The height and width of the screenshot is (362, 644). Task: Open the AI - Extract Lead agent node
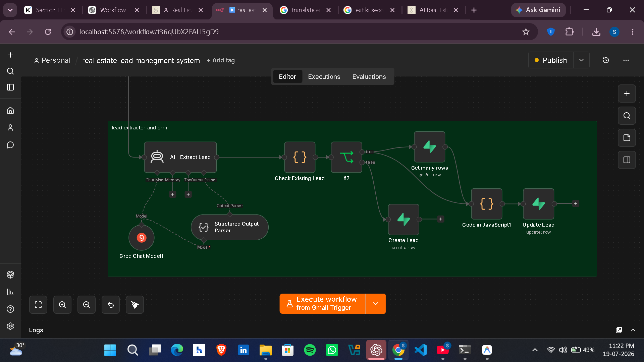180,157
